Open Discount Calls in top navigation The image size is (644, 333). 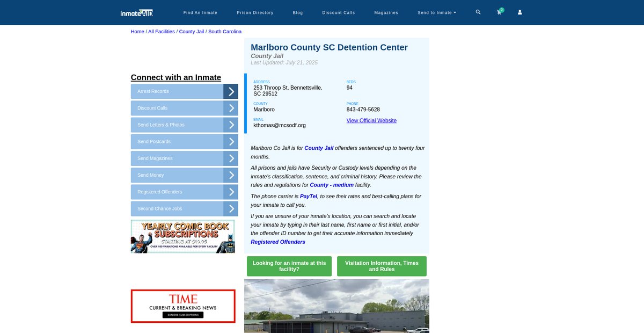coord(339,12)
